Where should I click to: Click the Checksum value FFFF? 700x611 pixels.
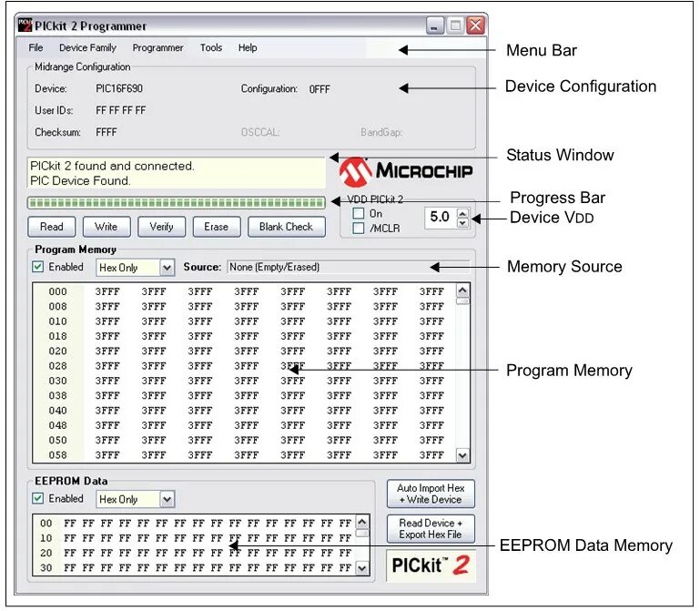pos(107,132)
